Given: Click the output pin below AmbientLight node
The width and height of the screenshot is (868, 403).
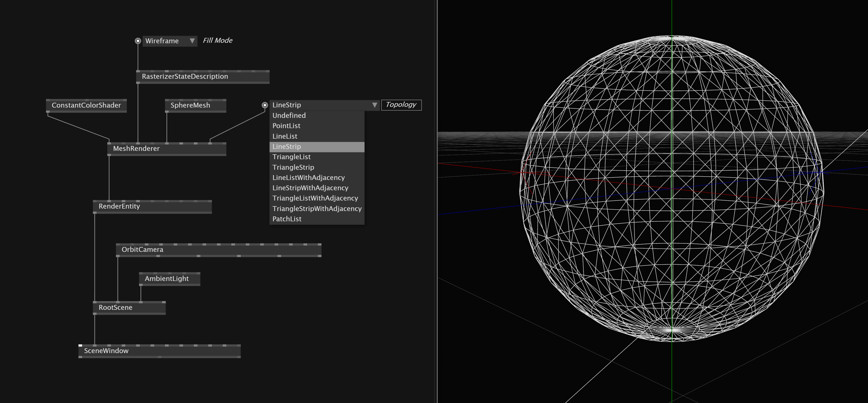Looking at the screenshot, I should coord(141,285).
